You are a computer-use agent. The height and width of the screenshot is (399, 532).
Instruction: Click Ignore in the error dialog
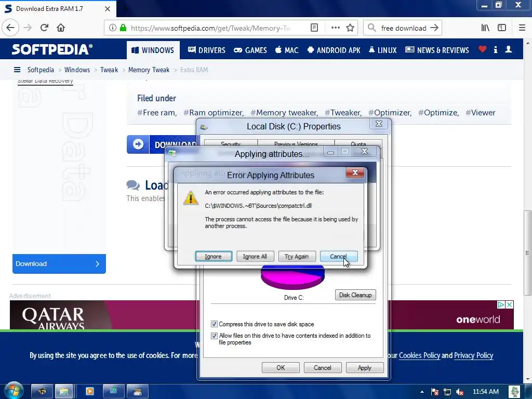pyautogui.click(x=214, y=257)
